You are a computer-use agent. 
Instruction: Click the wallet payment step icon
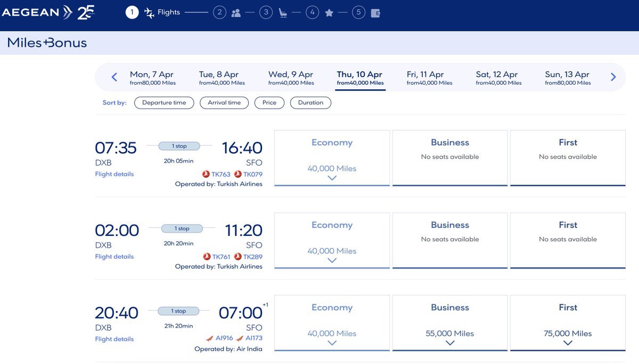[x=375, y=13]
